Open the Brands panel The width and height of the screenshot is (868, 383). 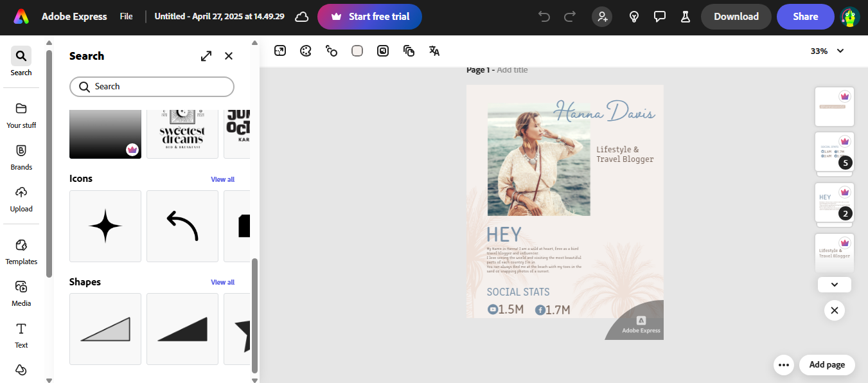pyautogui.click(x=21, y=157)
